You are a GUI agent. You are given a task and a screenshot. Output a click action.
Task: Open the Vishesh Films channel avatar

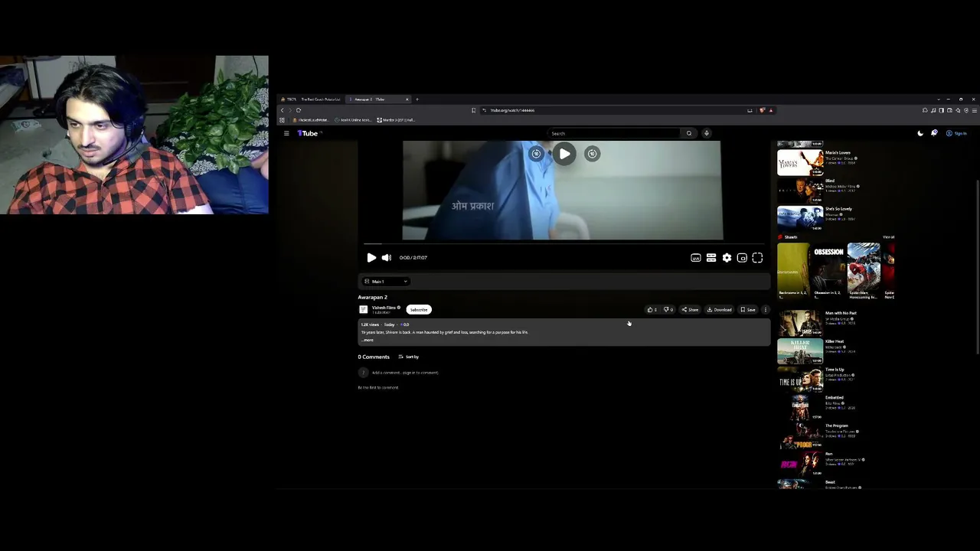pyautogui.click(x=364, y=309)
